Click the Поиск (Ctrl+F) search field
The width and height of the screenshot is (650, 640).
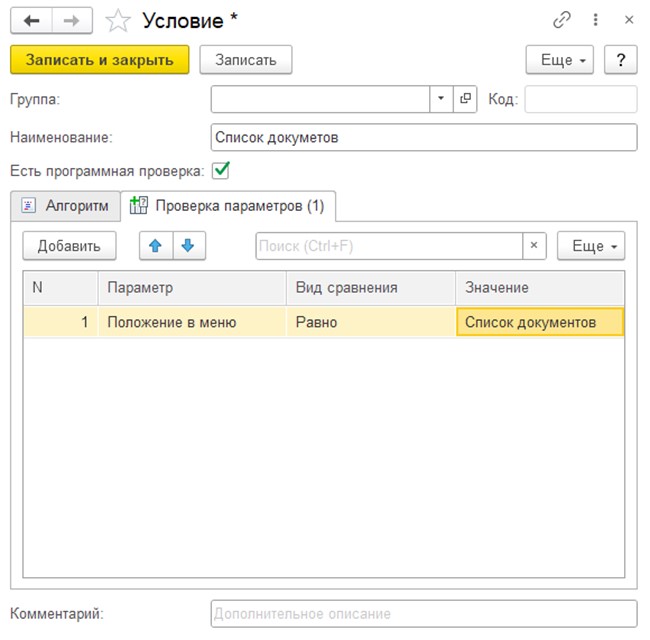click(x=389, y=246)
